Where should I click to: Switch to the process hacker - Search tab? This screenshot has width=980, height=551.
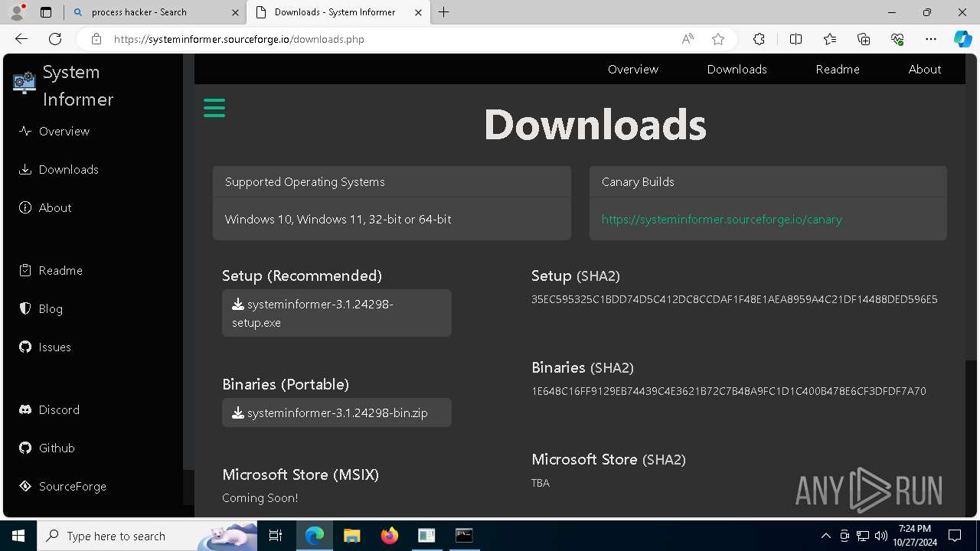pos(155,12)
